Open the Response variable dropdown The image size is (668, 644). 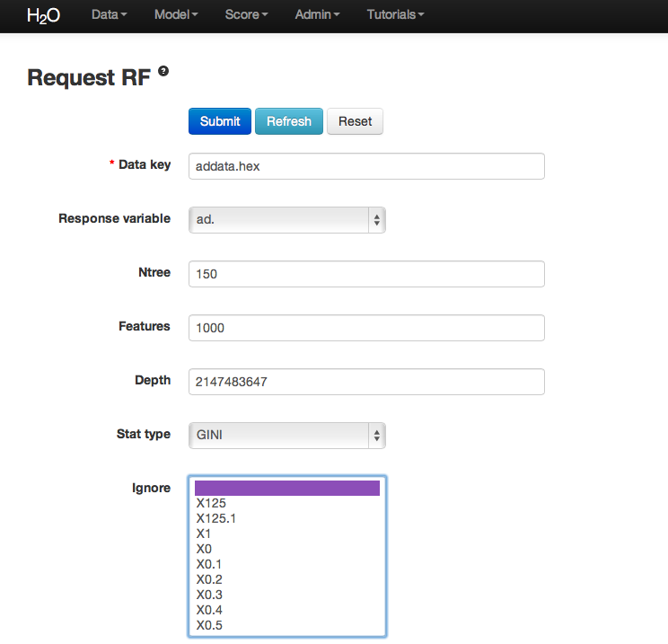(286, 220)
